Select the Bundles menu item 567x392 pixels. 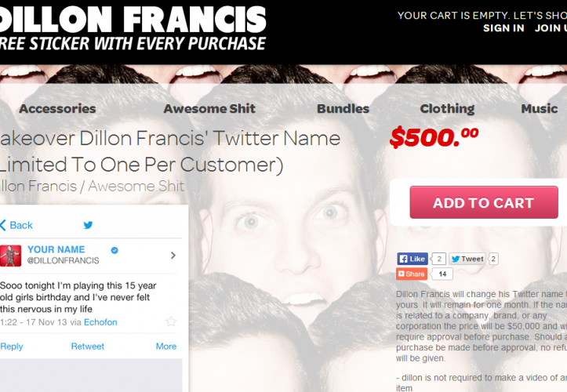pos(343,108)
